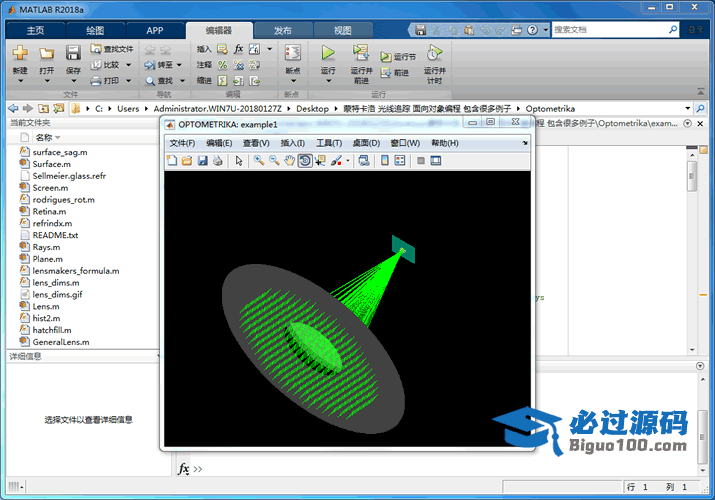Select lensmakers_formula.m in the file list
This screenshot has height=500, width=715.
click(x=76, y=271)
